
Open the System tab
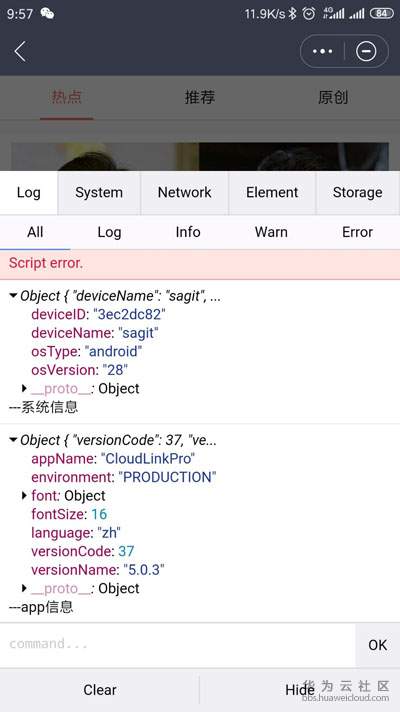tap(99, 193)
